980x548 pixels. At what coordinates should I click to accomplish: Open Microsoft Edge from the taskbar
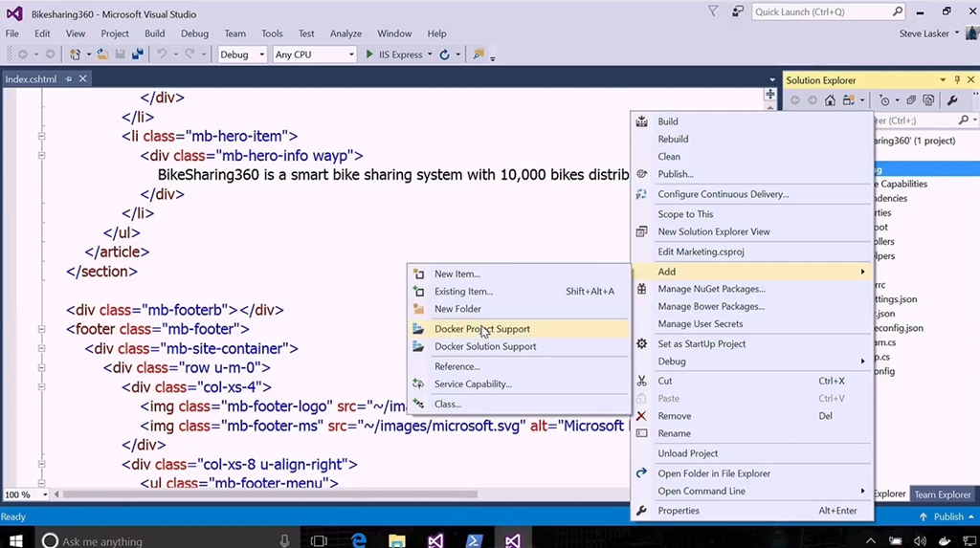(359, 540)
